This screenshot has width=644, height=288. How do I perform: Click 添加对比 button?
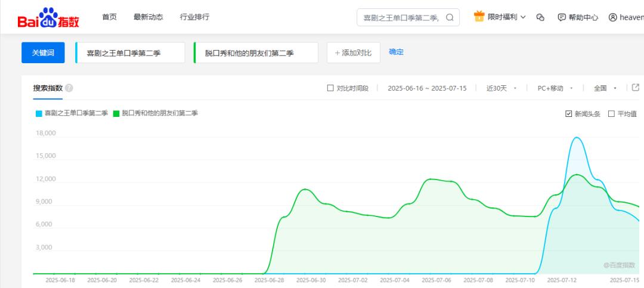[353, 52]
